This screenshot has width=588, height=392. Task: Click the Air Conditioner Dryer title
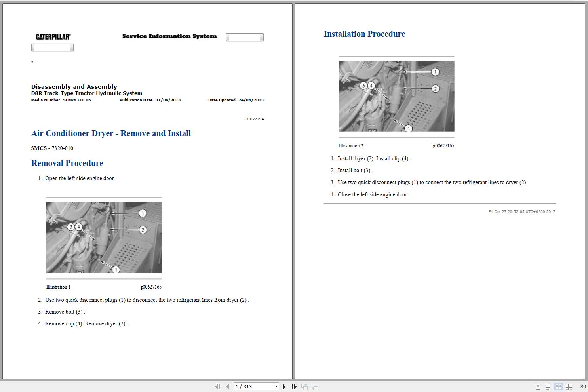tap(111, 133)
